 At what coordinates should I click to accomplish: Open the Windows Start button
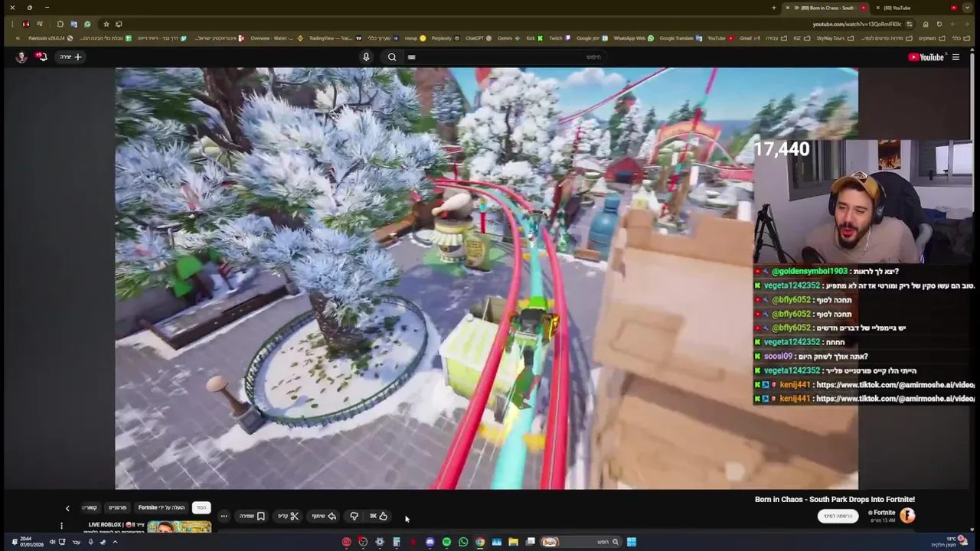[632, 542]
